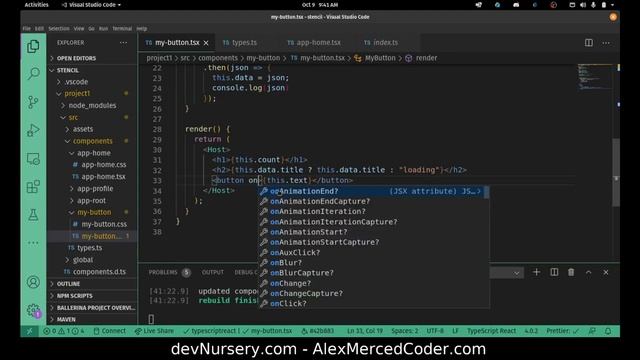This screenshot has height=360, width=640.
Task: Change language mode TypeScript React
Action: [491, 331]
